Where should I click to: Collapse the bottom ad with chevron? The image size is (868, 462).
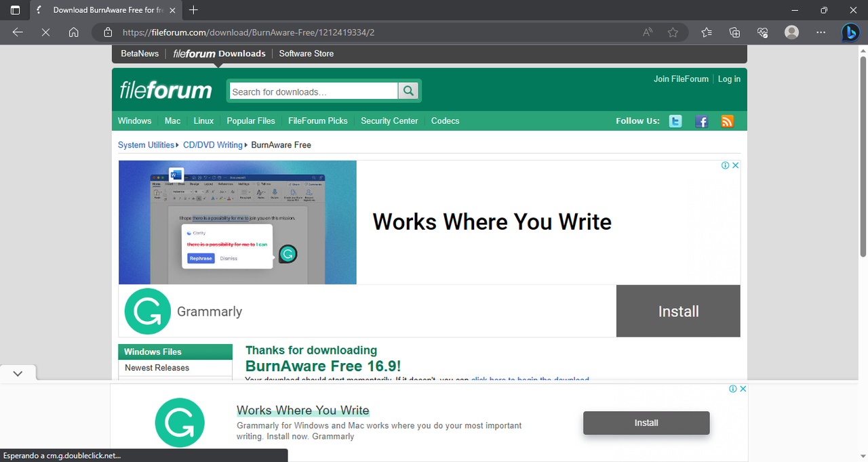pos(18,373)
